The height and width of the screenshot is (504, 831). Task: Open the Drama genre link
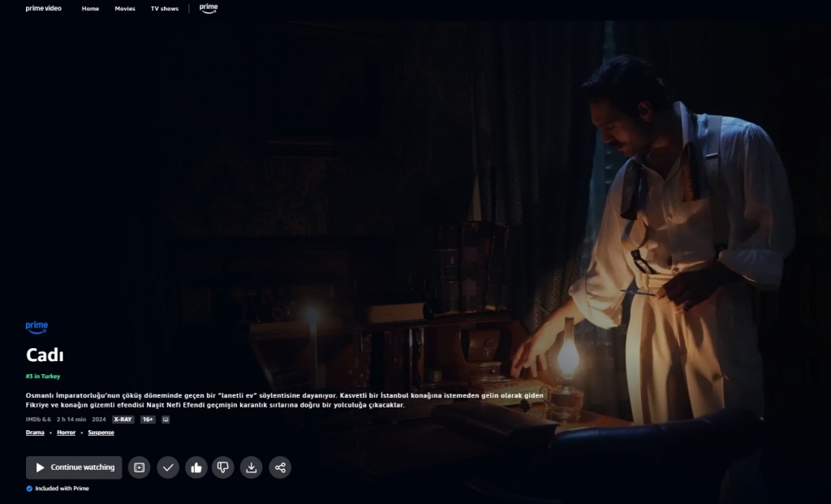coord(34,433)
